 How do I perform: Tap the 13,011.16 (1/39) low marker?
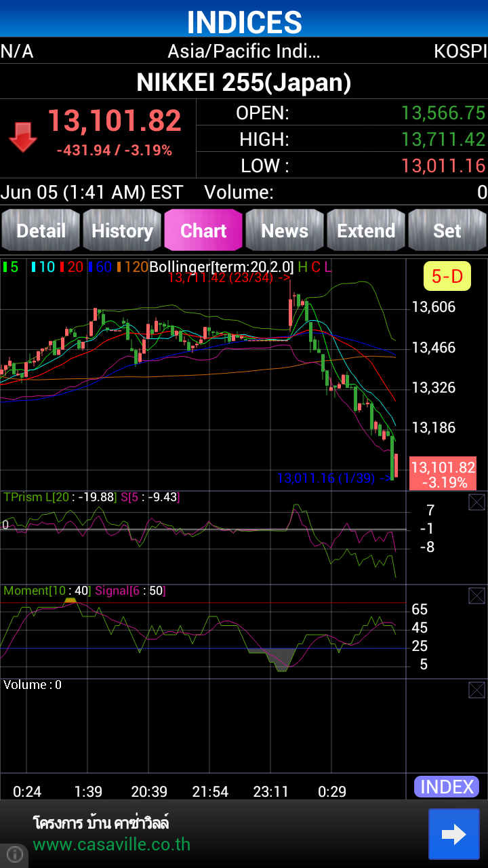334,478
